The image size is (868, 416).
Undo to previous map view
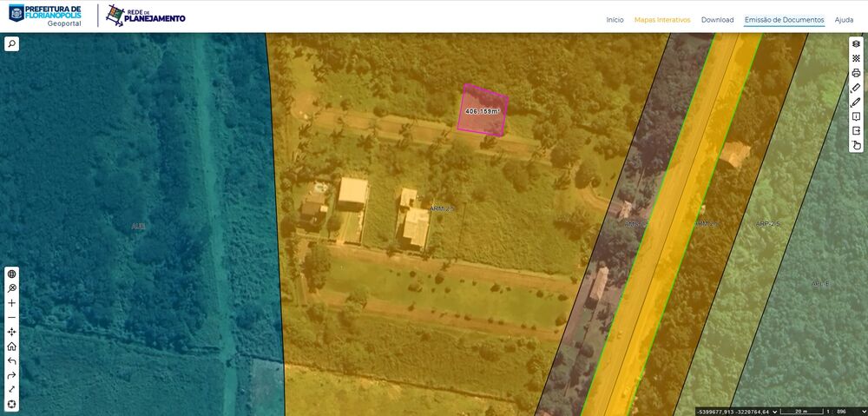coord(11,361)
